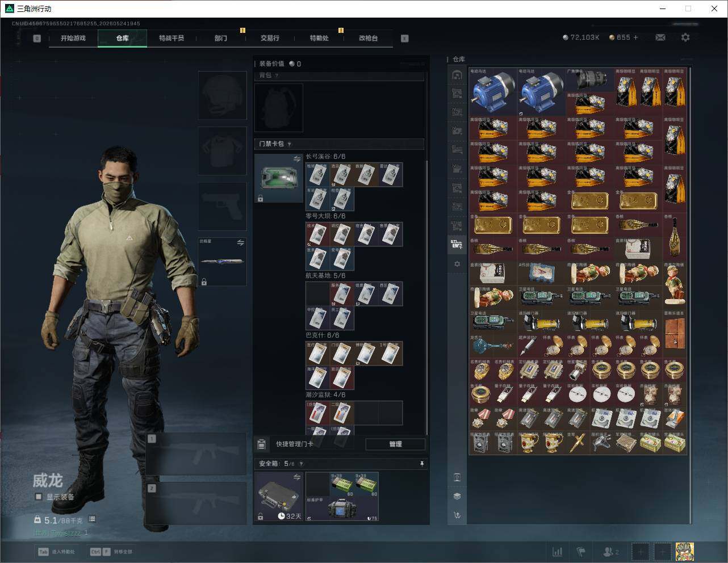Show the 背包 help tooltip
The width and height of the screenshot is (728, 563).
pos(277,75)
